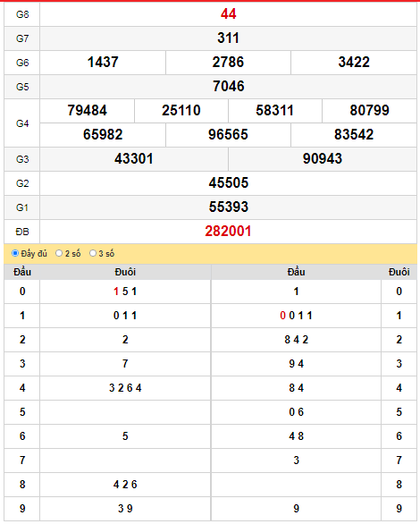Click tail values '1 5 1' for head 0
Screen dimensions: 420x524
tap(125, 292)
